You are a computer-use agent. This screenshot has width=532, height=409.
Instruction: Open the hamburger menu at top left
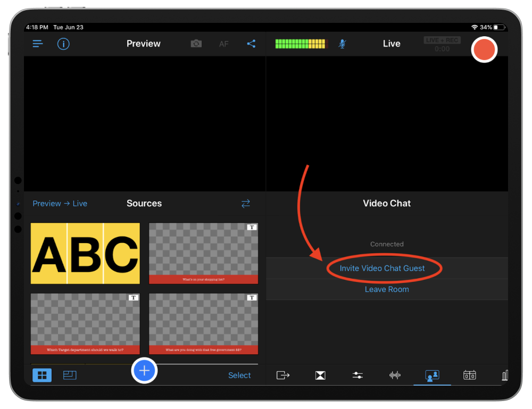click(37, 44)
